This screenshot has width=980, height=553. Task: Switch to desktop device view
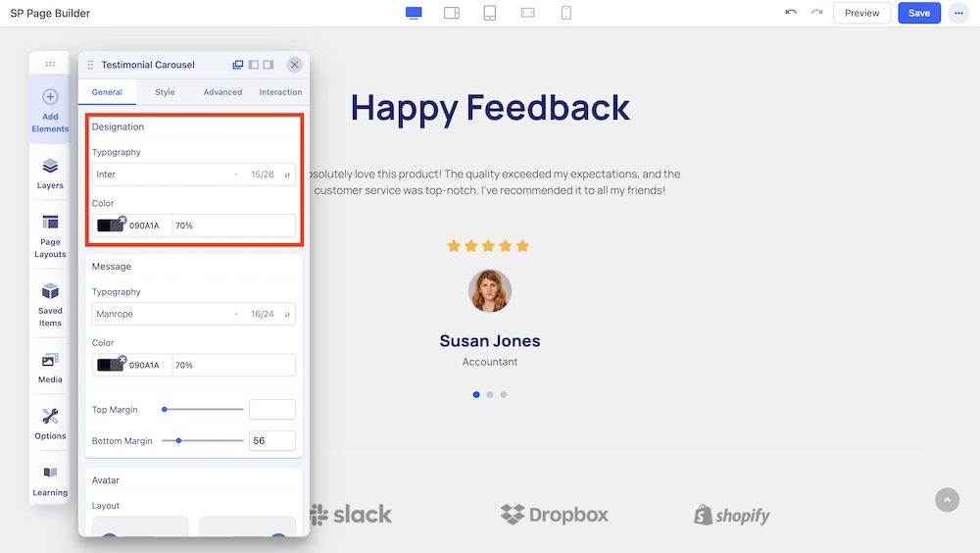(414, 13)
